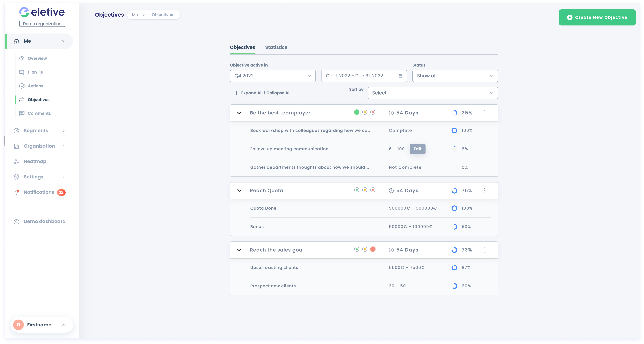Click the Oct 1 - Dec 31 date range field

(x=360, y=76)
